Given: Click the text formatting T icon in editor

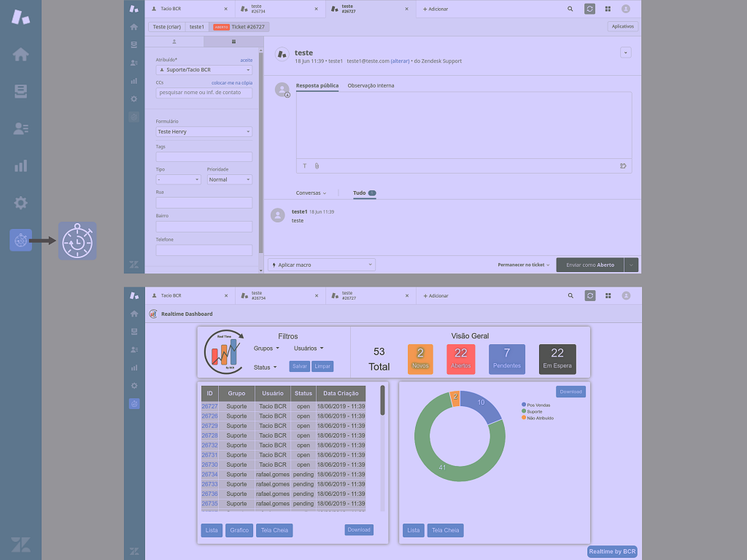Looking at the screenshot, I should coord(304,166).
